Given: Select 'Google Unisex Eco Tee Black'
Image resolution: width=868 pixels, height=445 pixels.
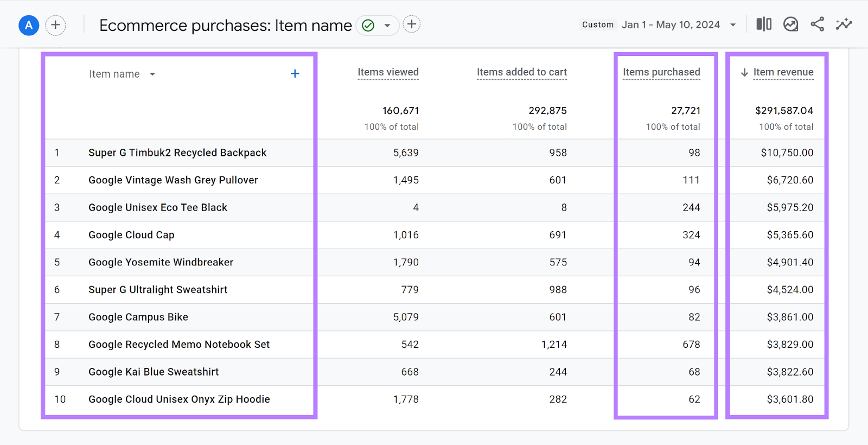Looking at the screenshot, I should click(158, 208).
